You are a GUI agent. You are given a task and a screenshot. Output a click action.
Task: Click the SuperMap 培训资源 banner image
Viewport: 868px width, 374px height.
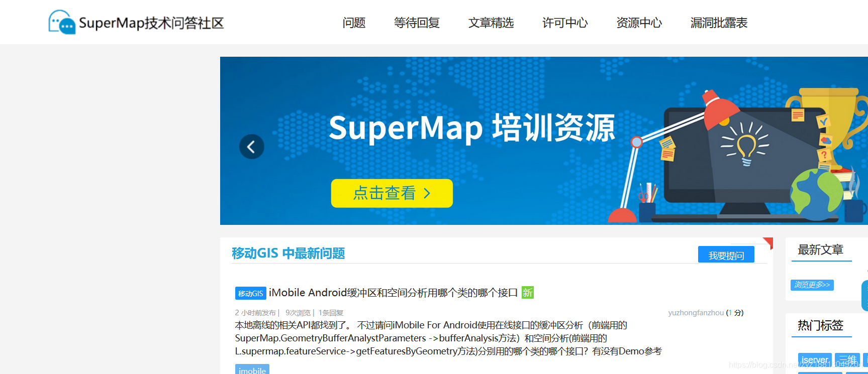pos(544,141)
